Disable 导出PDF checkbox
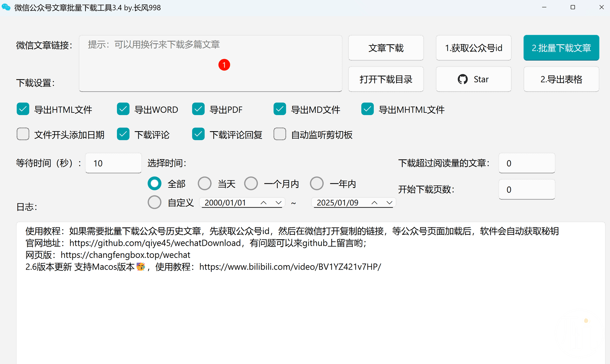Screen dimensions: 610x364 pyautogui.click(x=198, y=109)
